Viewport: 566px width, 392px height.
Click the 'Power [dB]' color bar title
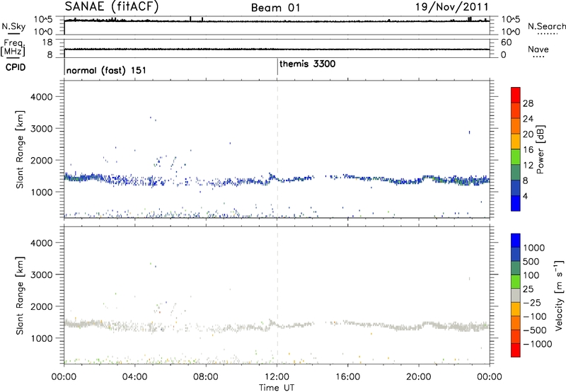pyautogui.click(x=539, y=151)
